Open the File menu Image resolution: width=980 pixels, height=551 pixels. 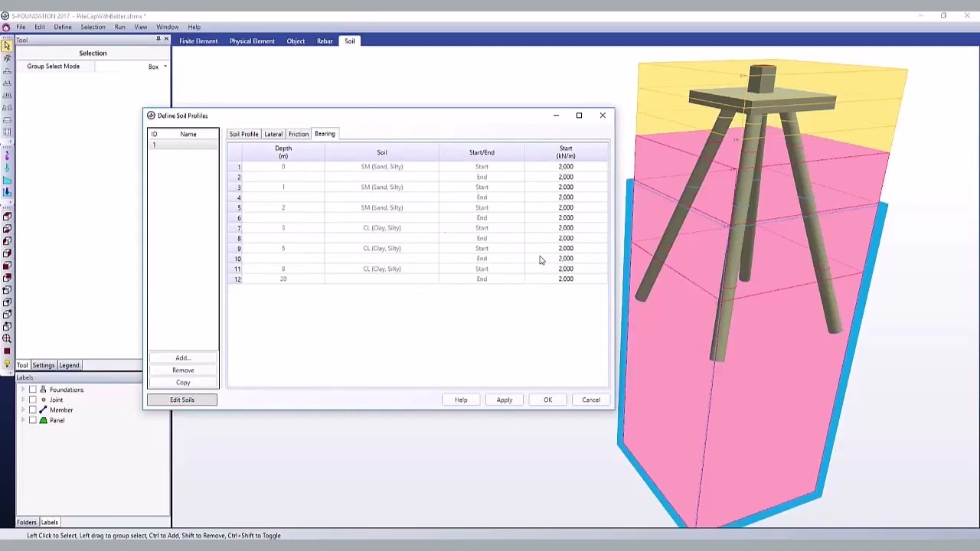tap(21, 27)
